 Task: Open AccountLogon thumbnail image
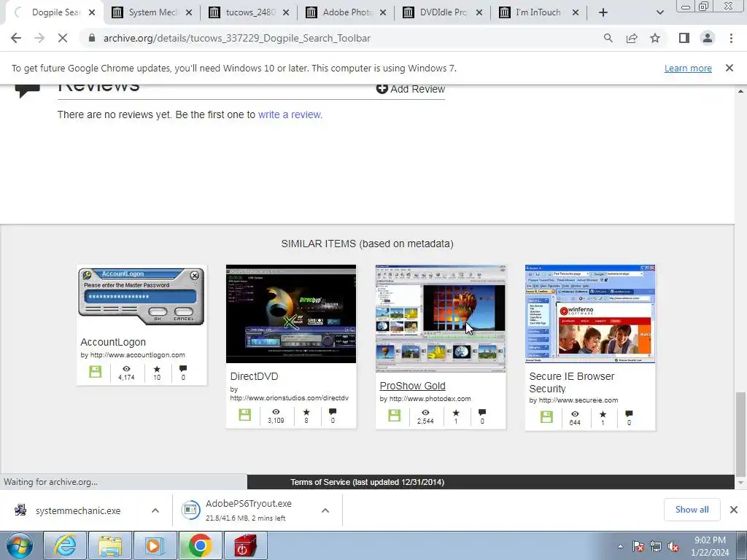pos(142,297)
